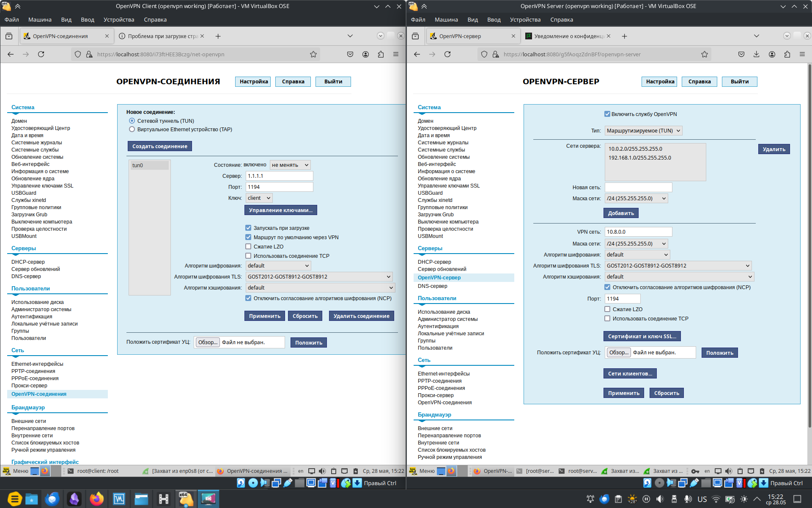Screen dimensions: 812x508
Task: Click the Сервер field containing 1.1.1.1
Action: (280, 176)
